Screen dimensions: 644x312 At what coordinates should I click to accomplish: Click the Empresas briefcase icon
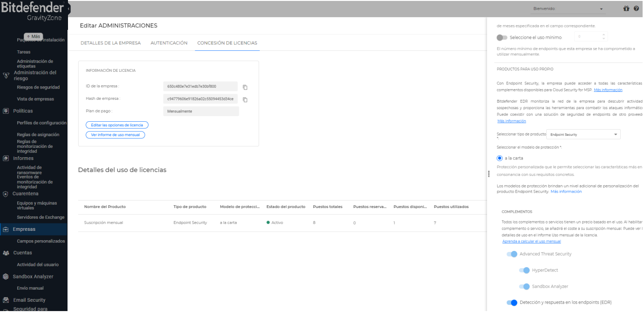[x=6, y=229]
